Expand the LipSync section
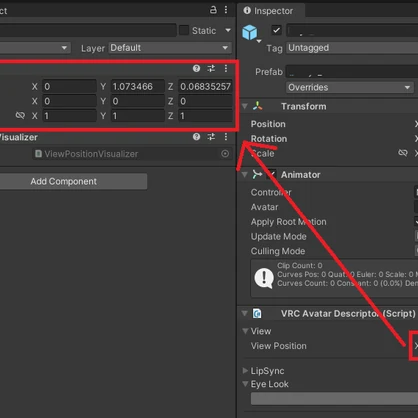Screen dimensions: 418x418 (245, 371)
